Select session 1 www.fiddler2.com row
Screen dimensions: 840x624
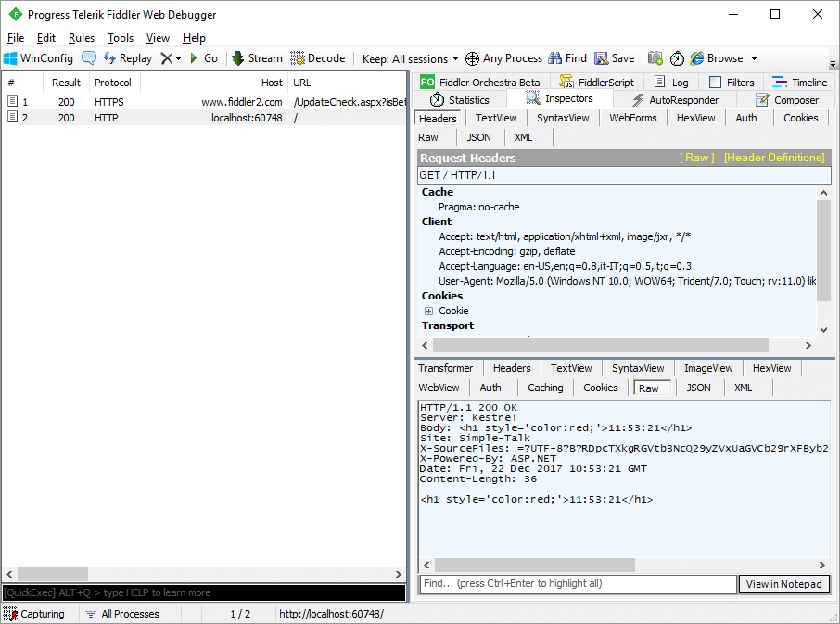click(204, 102)
